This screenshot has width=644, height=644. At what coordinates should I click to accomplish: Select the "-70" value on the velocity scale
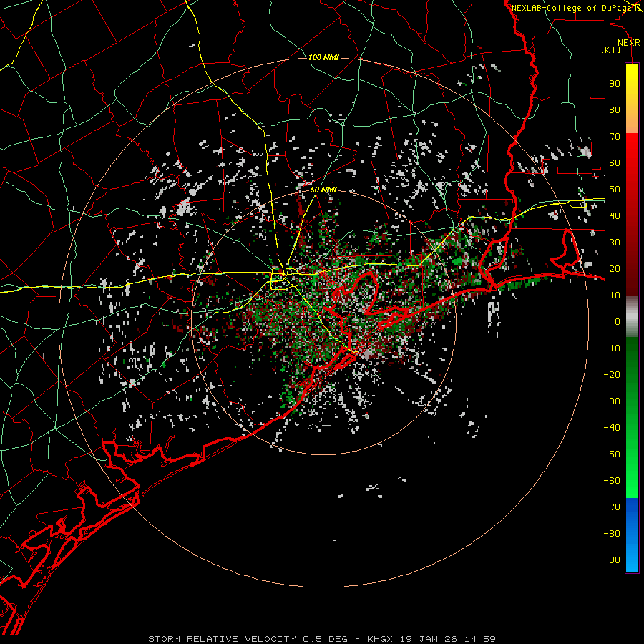tap(612, 507)
